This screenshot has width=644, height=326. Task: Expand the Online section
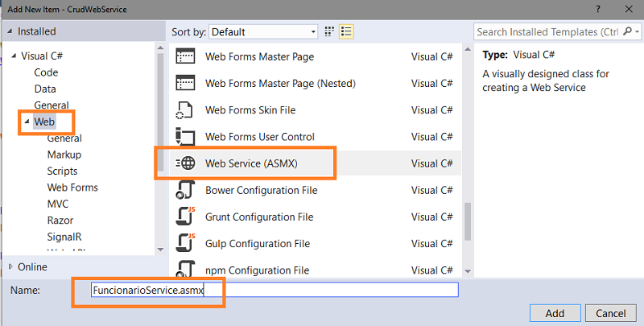point(10,267)
